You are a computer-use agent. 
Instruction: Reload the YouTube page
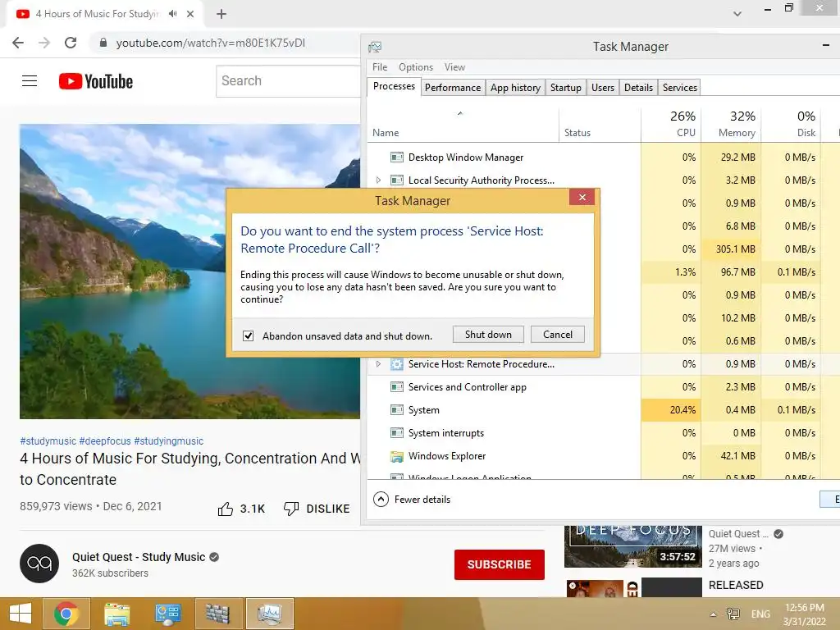click(71, 43)
